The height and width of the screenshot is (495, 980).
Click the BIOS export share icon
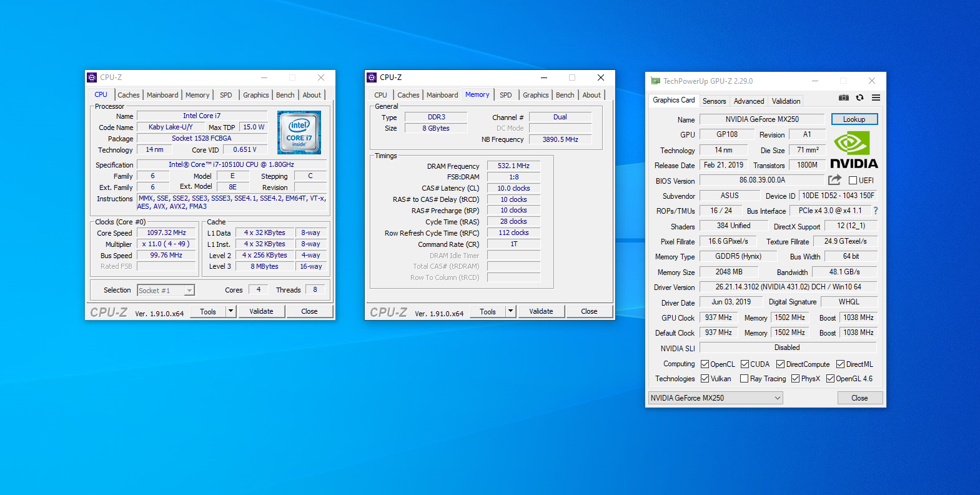coord(834,180)
